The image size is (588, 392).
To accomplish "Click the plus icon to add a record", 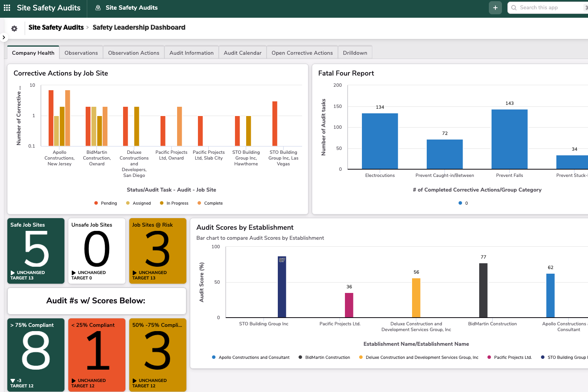I will [495, 7].
